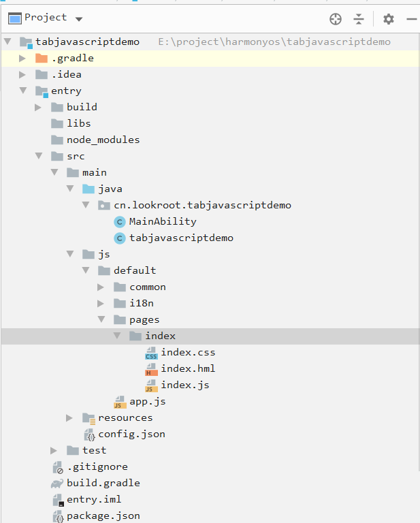Click the locate/scroll from source target icon

[335, 19]
